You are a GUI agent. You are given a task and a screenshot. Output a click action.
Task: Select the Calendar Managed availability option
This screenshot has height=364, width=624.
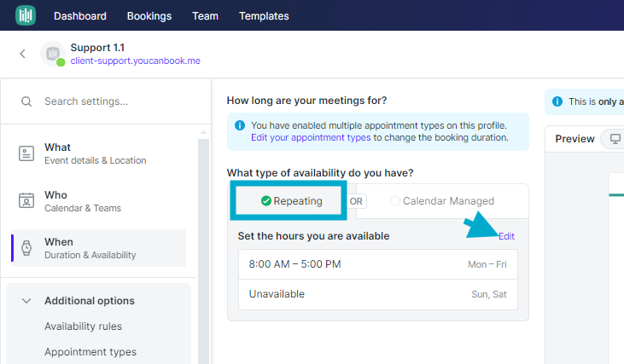[x=441, y=201]
